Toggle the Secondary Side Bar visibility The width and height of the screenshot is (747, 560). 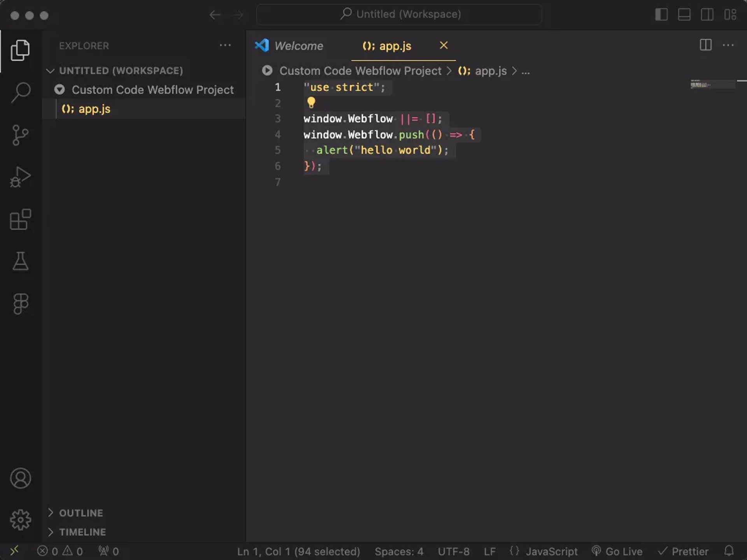[x=707, y=14]
